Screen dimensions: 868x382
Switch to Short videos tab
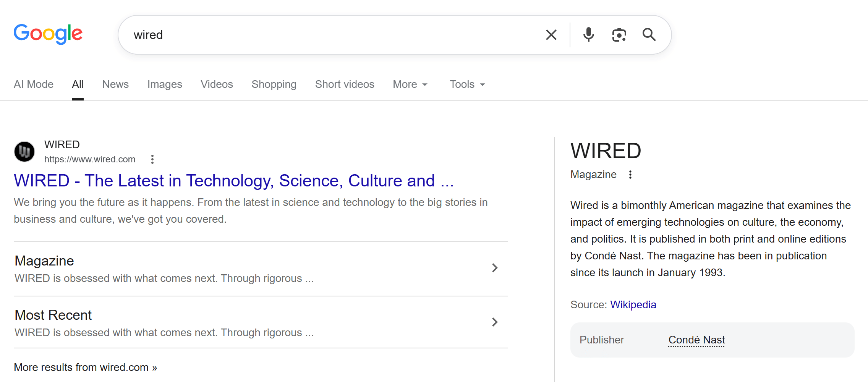tap(345, 84)
